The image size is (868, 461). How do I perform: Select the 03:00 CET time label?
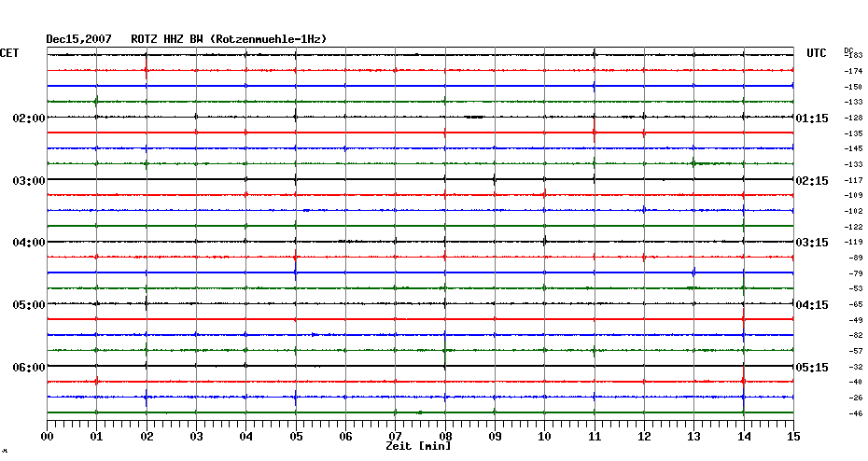(29, 181)
